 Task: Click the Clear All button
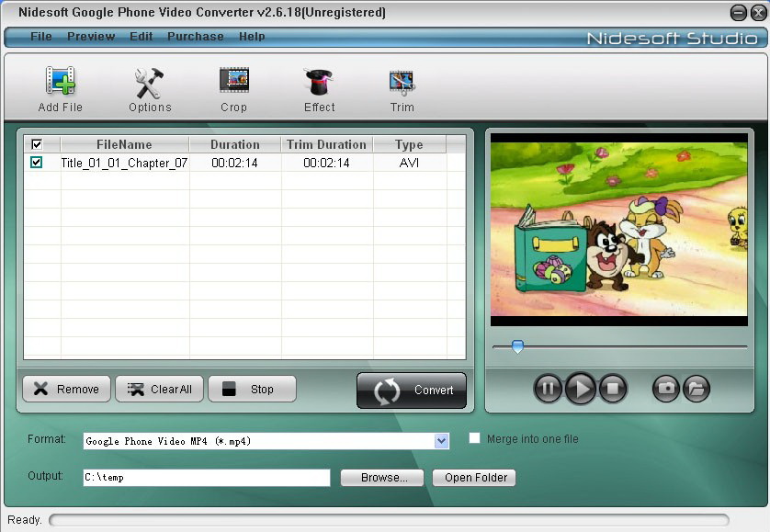159,389
